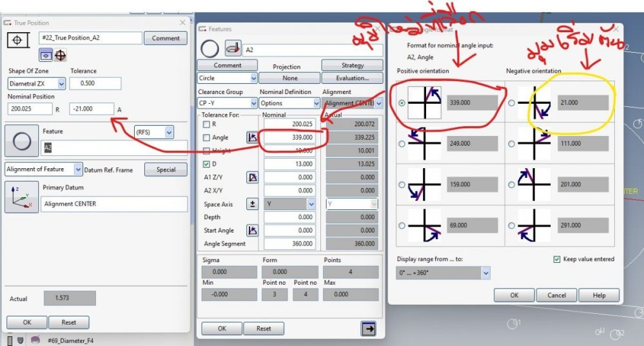The height and width of the screenshot is (346, 644).
Task: Click Reset in the Features dialog
Action: click(x=264, y=329)
